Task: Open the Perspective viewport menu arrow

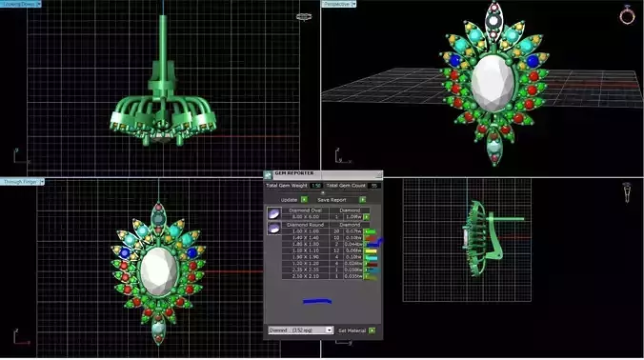Action: tap(353, 4)
